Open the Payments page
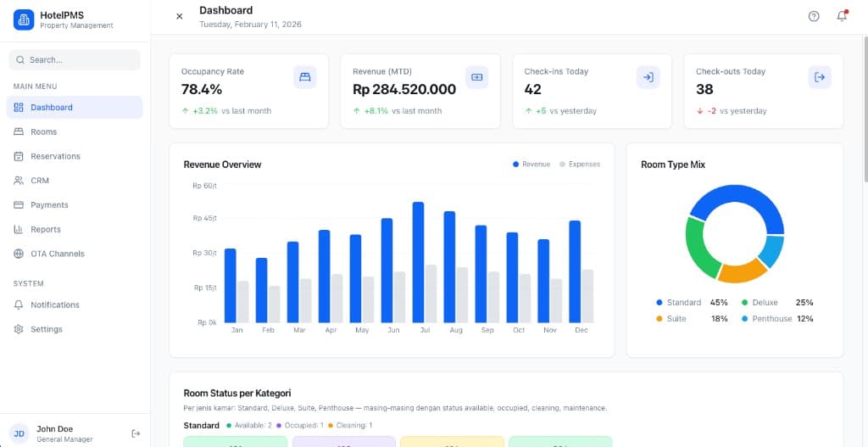Image resolution: width=868 pixels, height=447 pixels. (49, 205)
